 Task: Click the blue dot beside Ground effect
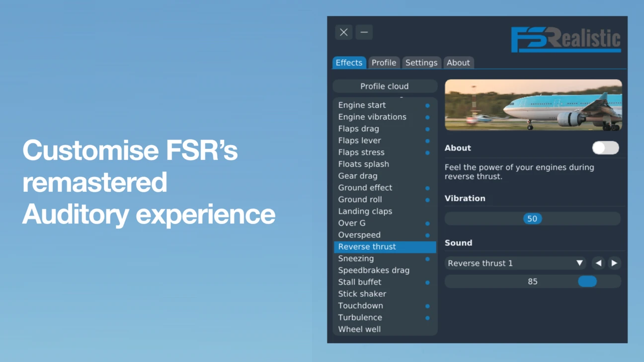[x=427, y=188]
